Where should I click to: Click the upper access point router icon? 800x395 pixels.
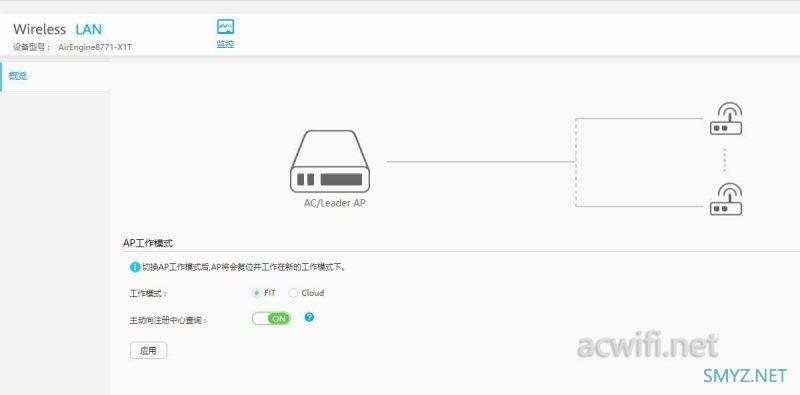(726, 119)
